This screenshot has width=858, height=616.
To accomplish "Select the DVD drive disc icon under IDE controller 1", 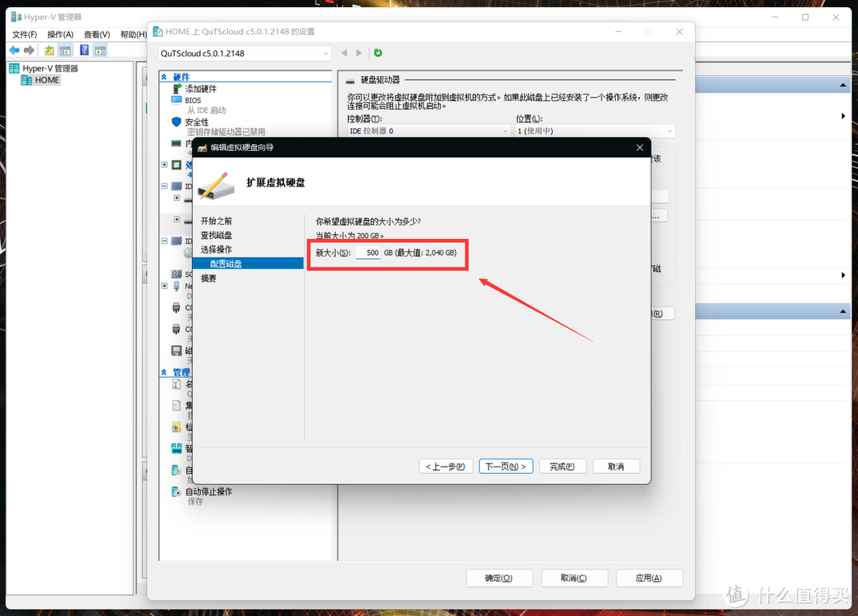I will (188, 252).
